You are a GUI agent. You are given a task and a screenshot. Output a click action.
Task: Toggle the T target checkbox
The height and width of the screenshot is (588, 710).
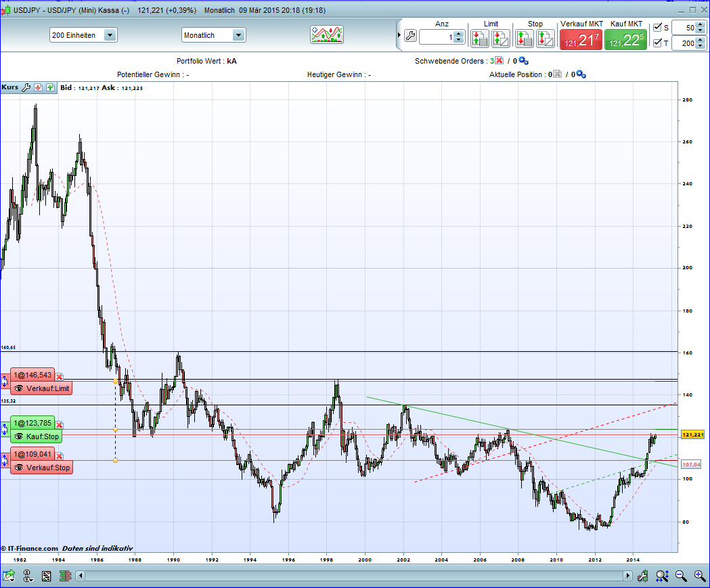[657, 43]
